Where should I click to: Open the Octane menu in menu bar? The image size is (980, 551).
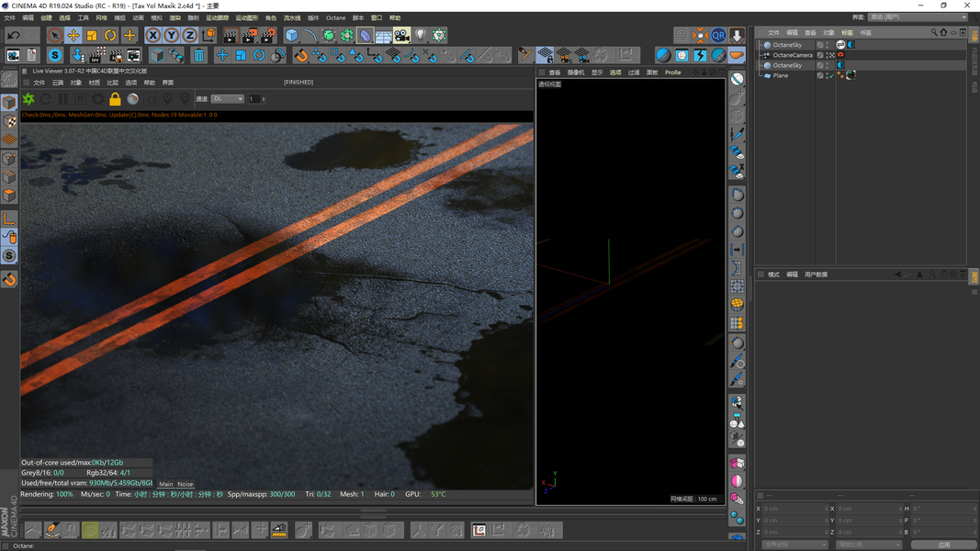pos(335,18)
